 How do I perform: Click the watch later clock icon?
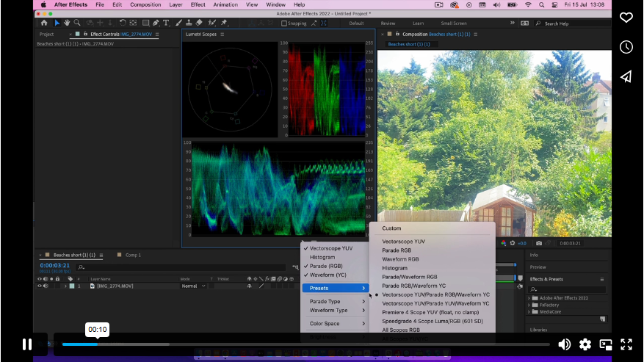tap(626, 47)
